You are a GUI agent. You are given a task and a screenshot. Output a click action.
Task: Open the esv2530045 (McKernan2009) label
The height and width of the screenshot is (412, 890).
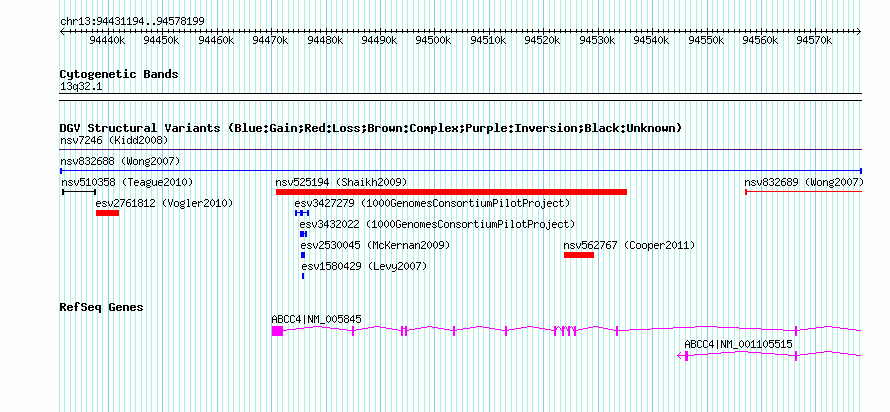pos(375,245)
